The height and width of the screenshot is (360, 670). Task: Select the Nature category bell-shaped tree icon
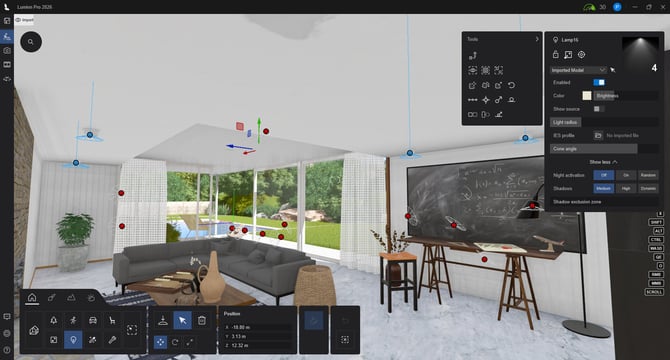point(53,320)
